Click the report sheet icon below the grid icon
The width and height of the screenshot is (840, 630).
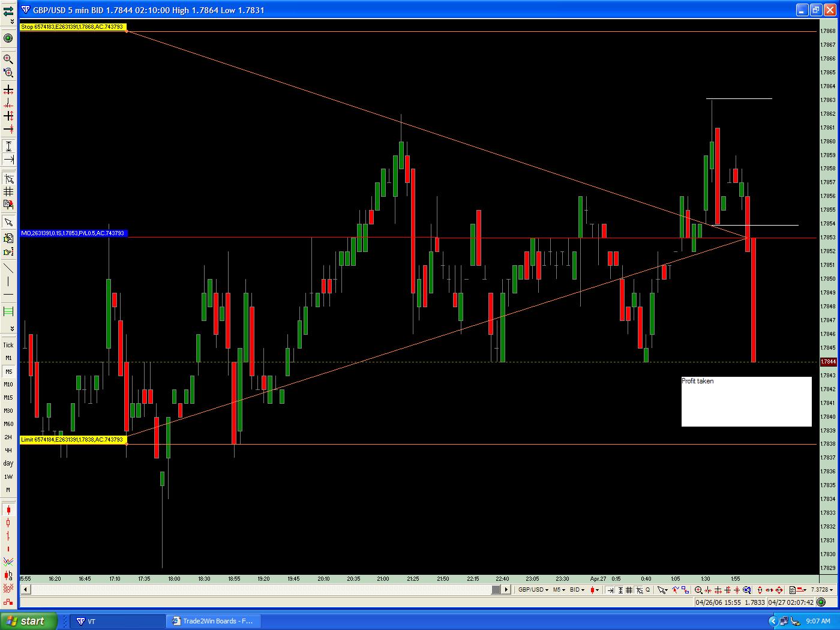pos(8,205)
